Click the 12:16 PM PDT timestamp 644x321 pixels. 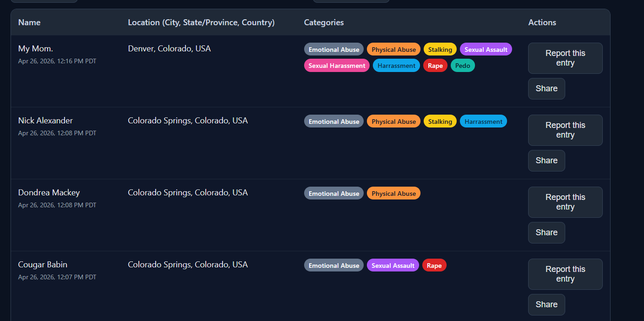57,61
